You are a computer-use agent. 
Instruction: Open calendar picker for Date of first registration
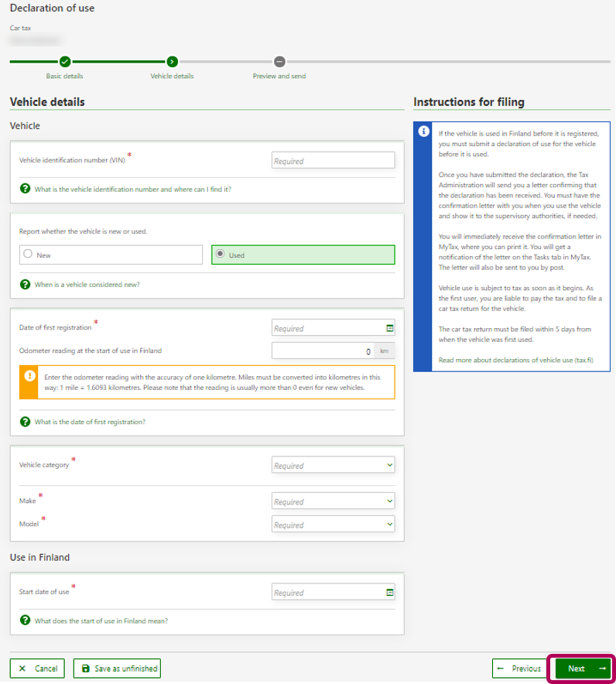tap(389, 328)
